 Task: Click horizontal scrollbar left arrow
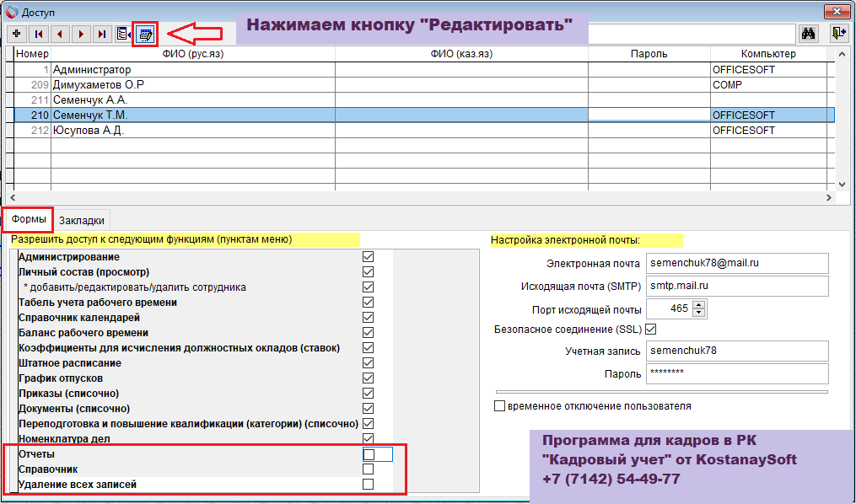click(12, 197)
